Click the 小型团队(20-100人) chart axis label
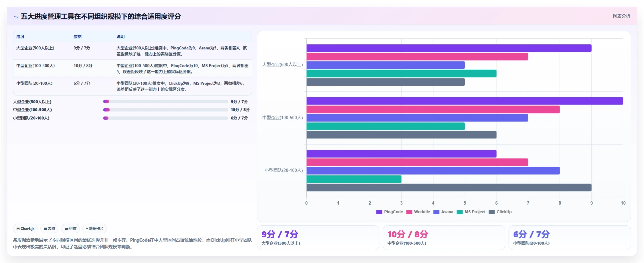The height and width of the screenshot is (263, 644). pos(284,171)
